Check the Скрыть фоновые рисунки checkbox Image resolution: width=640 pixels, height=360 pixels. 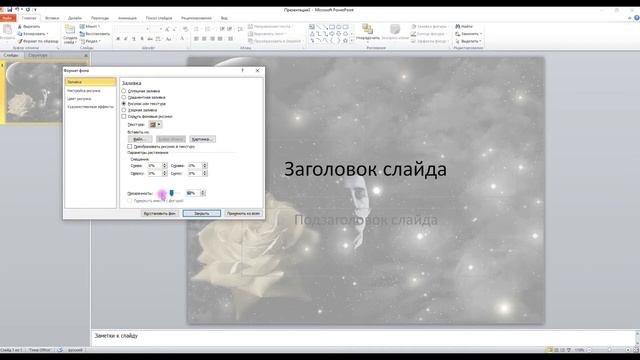124,116
